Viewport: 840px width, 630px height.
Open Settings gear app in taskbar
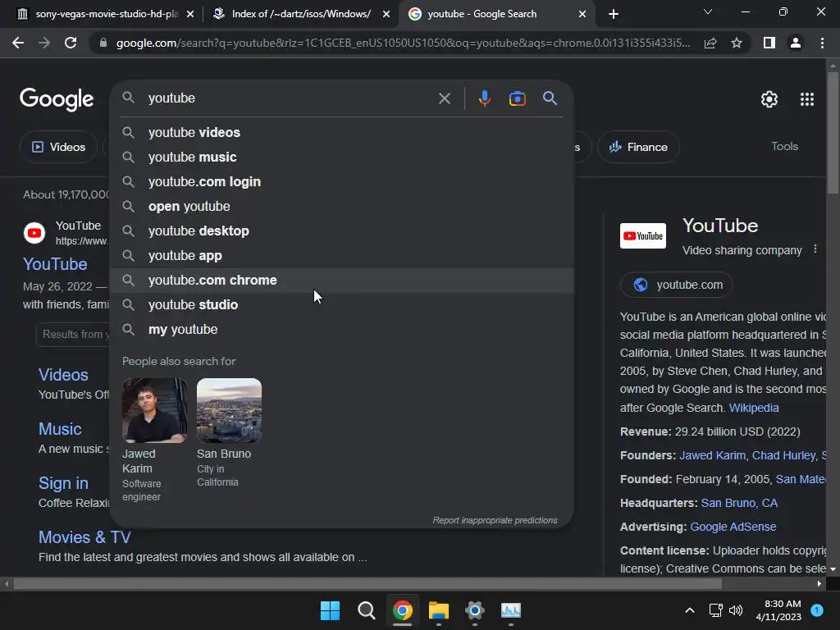tap(475, 610)
